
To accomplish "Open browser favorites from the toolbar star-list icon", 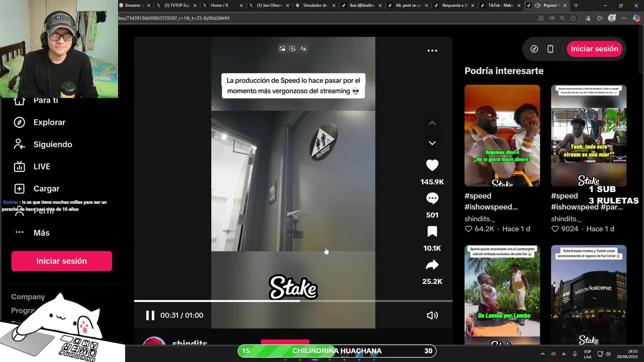I will pyautogui.click(x=600, y=18).
